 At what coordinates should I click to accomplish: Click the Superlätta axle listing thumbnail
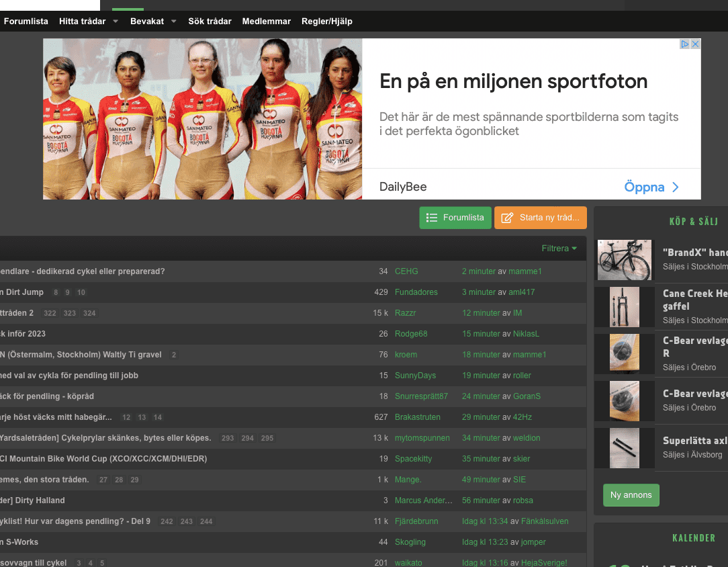coord(624,448)
